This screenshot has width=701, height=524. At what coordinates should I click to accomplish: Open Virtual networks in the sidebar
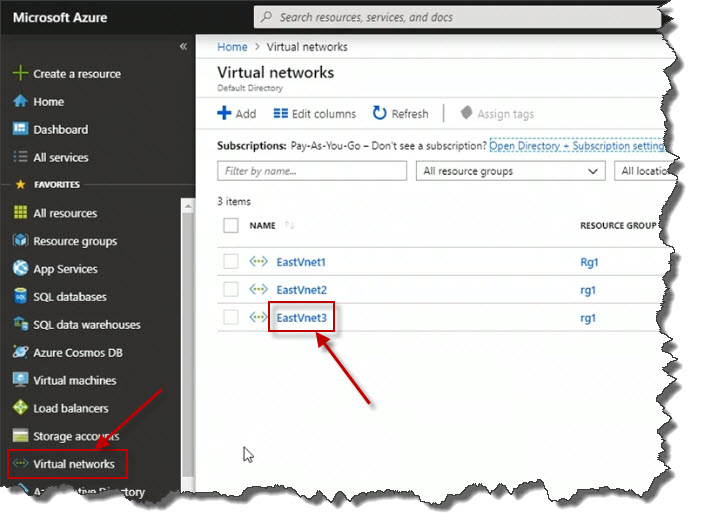pos(74,464)
